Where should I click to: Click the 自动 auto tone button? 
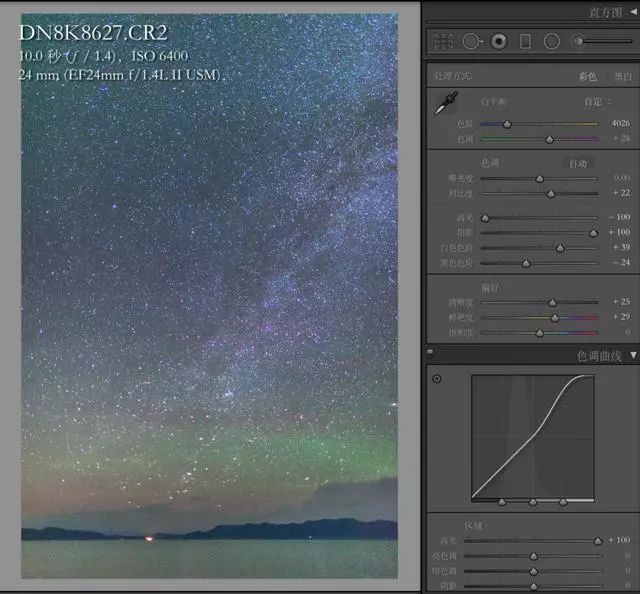click(578, 164)
